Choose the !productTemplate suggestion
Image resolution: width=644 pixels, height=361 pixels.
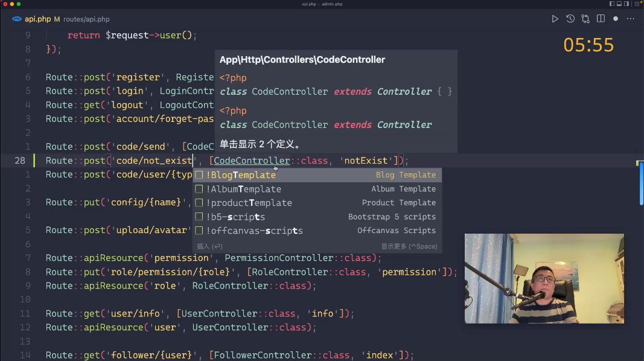coord(317,203)
